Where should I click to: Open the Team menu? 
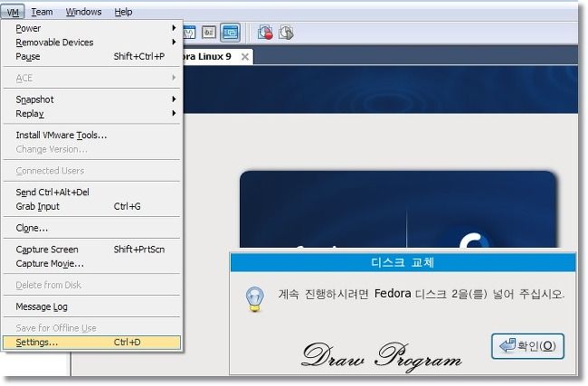coord(42,12)
